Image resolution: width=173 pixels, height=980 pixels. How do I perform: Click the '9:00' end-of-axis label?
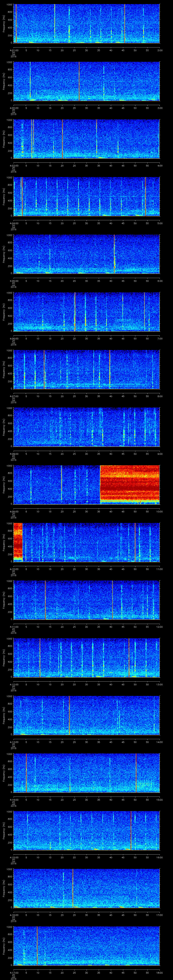160,454
